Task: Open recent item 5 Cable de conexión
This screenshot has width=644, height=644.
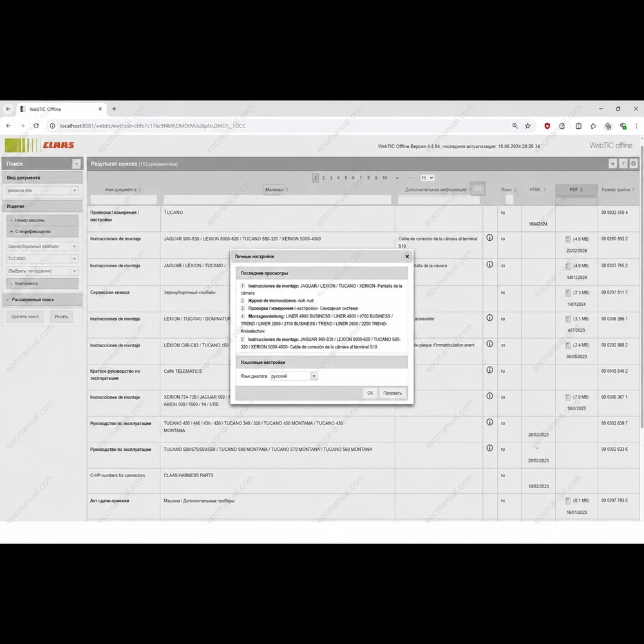Action: click(x=320, y=343)
